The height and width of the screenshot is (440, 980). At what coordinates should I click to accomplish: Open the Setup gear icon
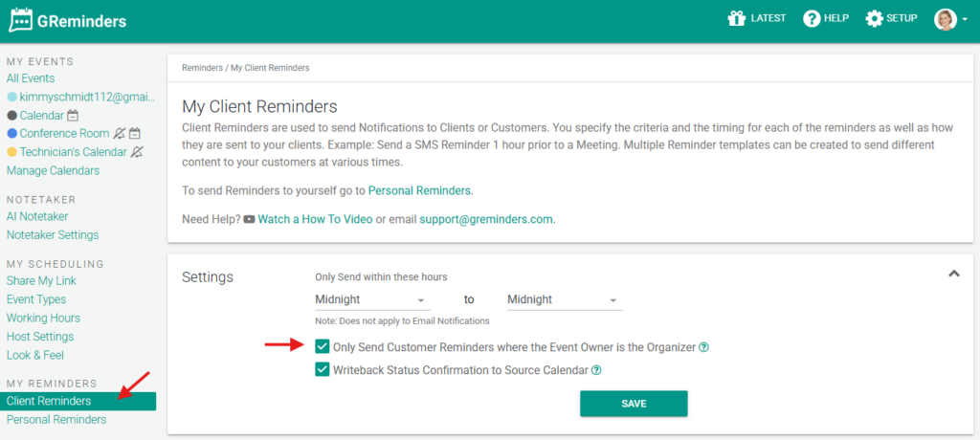(874, 18)
